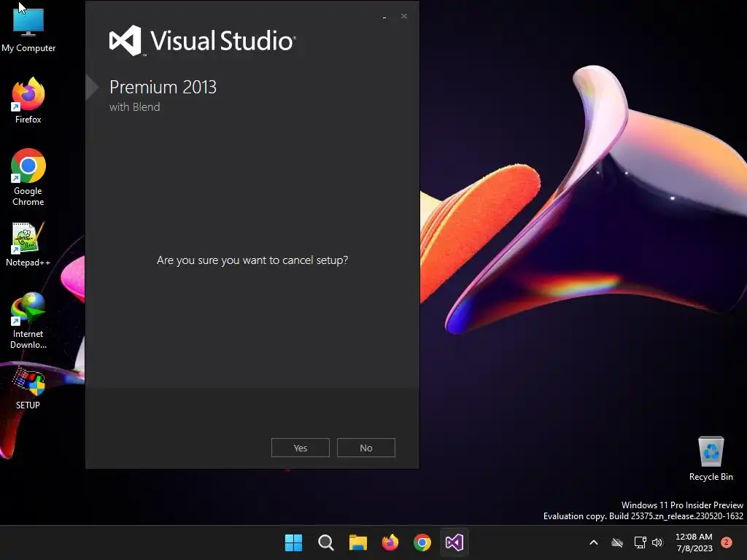Image resolution: width=747 pixels, height=560 pixels.
Task: Open the Windows Start menu
Action: point(293,542)
